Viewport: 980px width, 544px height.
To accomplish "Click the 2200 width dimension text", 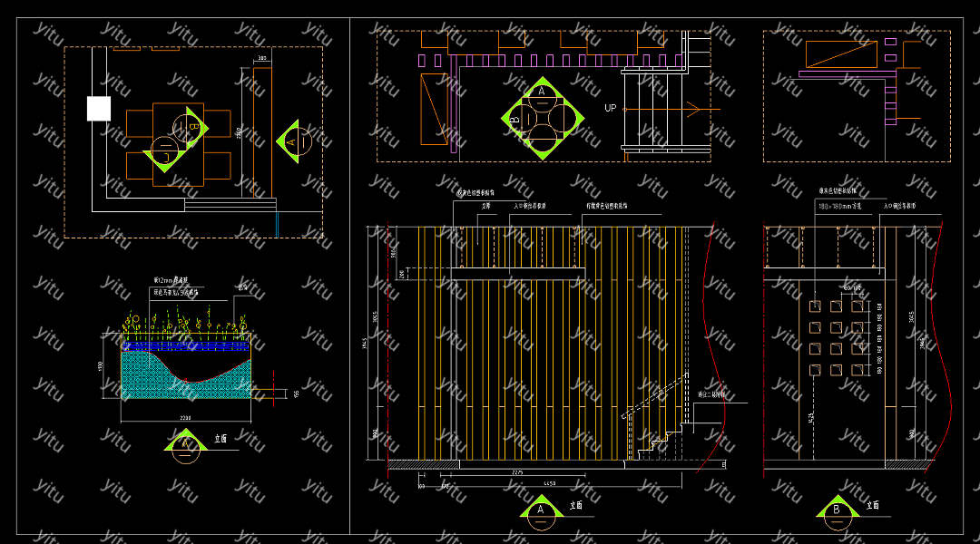I will [184, 418].
